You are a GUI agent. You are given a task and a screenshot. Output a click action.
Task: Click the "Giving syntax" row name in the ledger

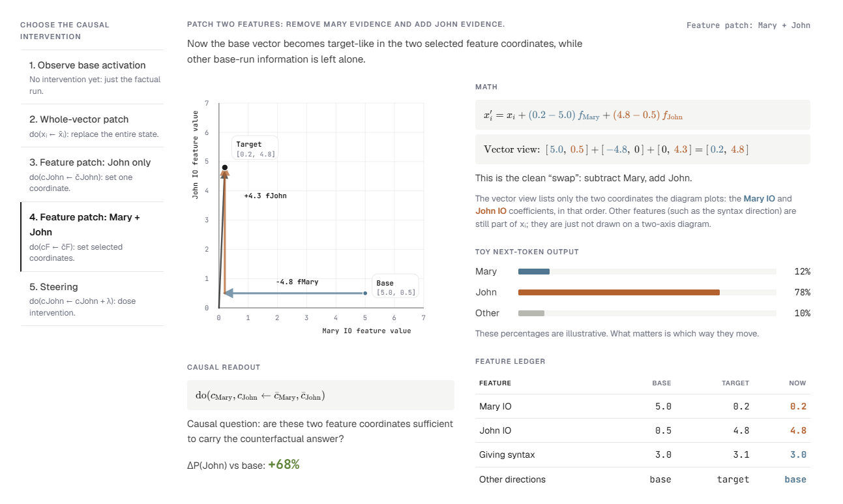point(507,454)
